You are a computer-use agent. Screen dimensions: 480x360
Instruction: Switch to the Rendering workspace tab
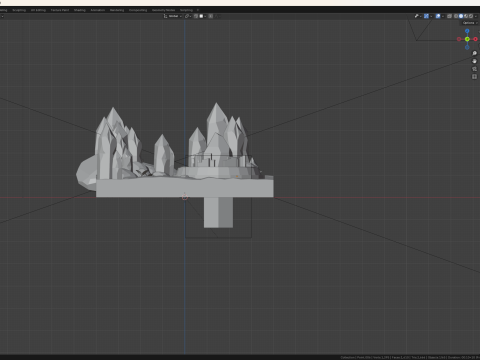point(117,10)
